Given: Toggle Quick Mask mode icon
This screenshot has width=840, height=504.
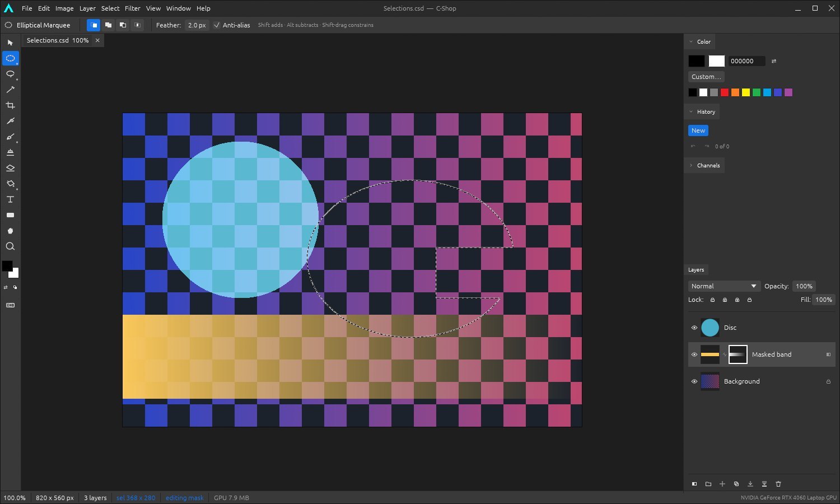Looking at the screenshot, I should click(10, 305).
